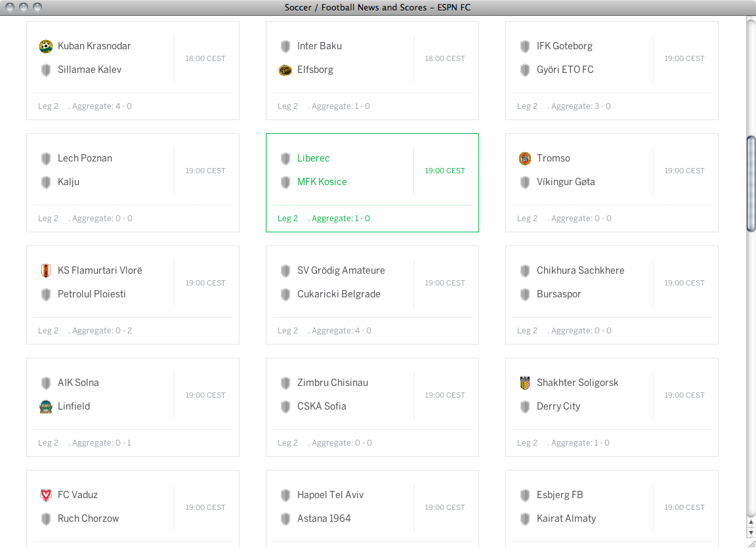Click the Hapoel Tel Aviv team name
The image size is (756, 548).
[330, 495]
